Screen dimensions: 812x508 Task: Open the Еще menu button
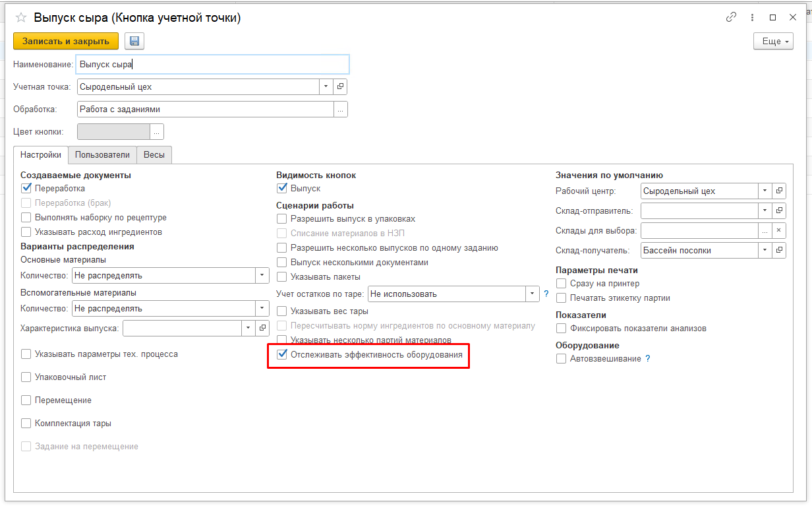click(x=773, y=41)
